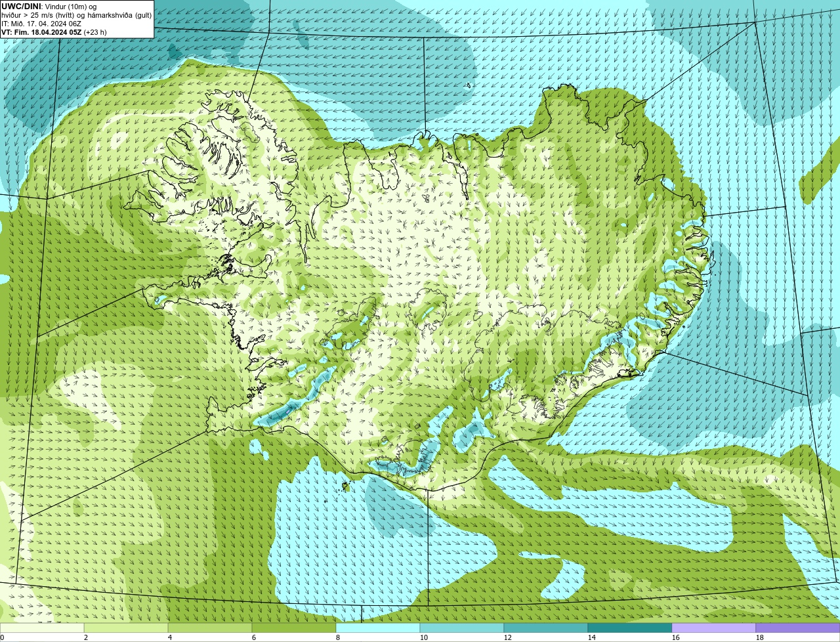This screenshot has height=642, width=840.
Task: Select the light green 2–4 m/s legend swatch
Action: [x=126, y=628]
